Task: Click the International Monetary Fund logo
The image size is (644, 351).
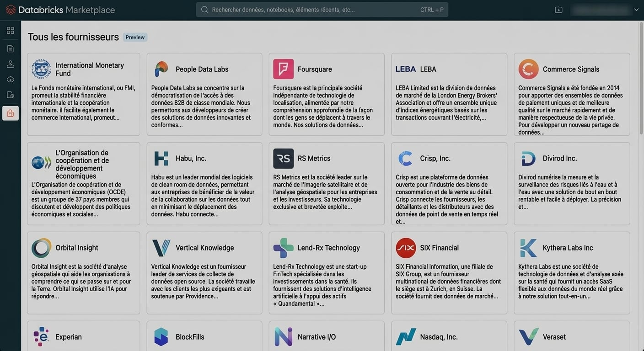Action: pos(41,69)
